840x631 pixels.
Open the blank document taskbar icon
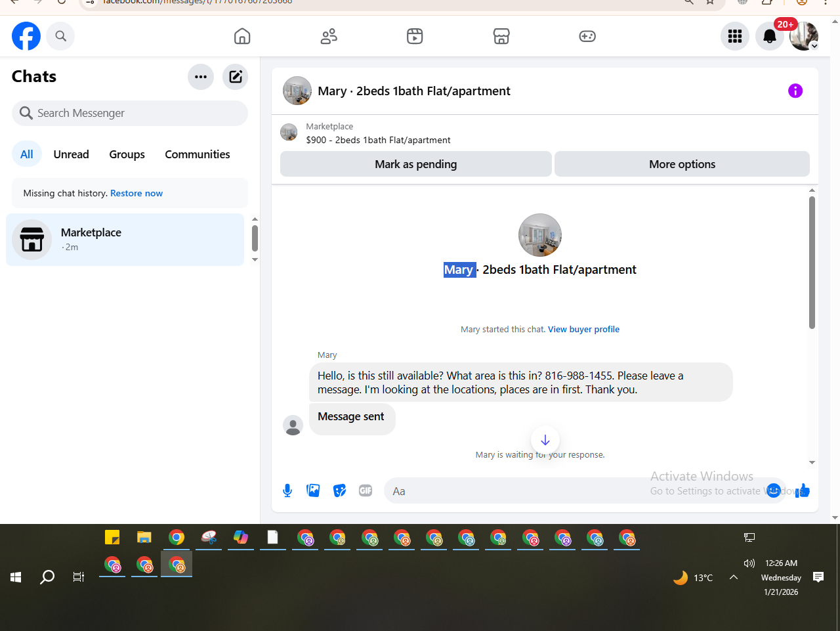click(273, 537)
